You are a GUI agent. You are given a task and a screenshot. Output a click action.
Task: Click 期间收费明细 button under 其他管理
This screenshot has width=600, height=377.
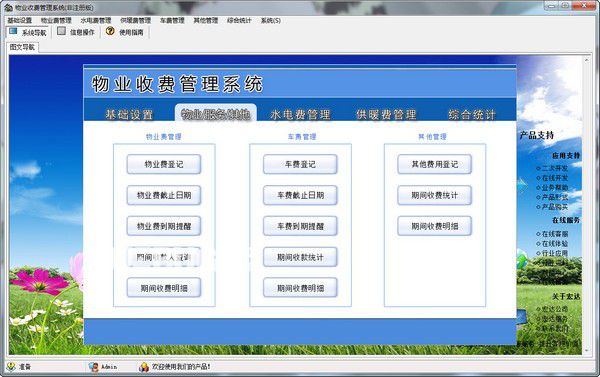point(435,226)
